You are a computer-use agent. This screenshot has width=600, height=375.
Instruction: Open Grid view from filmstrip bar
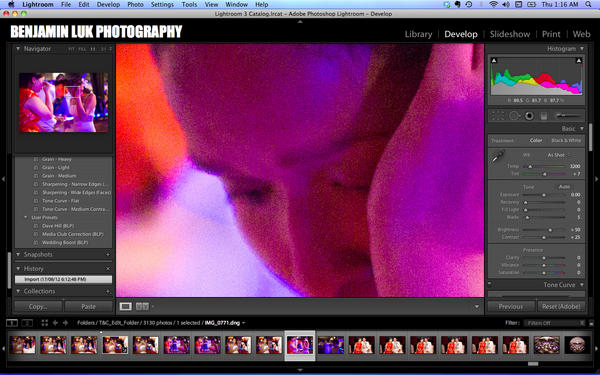(x=45, y=323)
